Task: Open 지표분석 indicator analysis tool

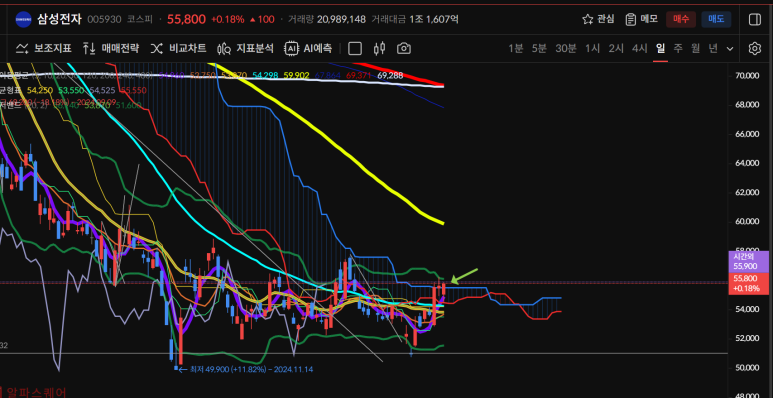Action: [246, 48]
